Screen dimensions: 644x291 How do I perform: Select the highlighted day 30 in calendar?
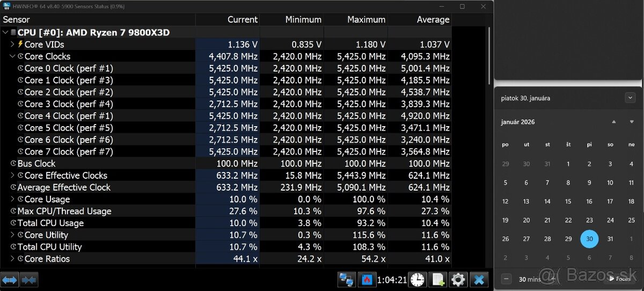[589, 239]
